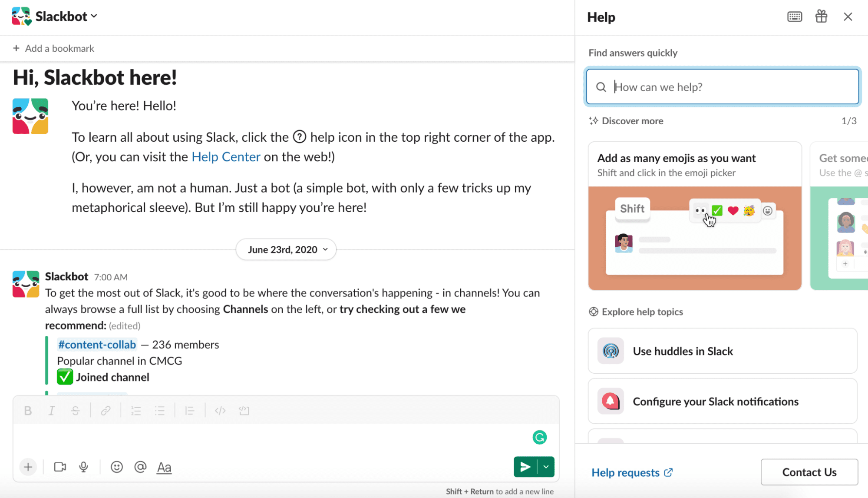
Task: Click the message input area
Action: click(x=269, y=437)
